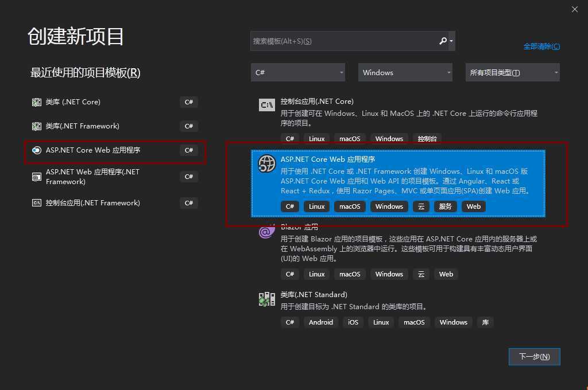This screenshot has height=390, width=588.
Task: Click the 控制台 tag under console app template
Action: coord(427,139)
